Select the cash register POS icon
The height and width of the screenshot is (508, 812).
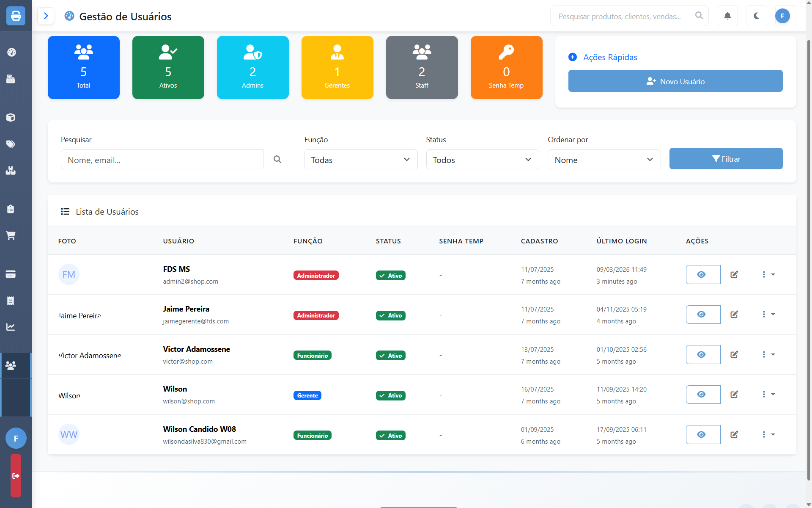11,79
